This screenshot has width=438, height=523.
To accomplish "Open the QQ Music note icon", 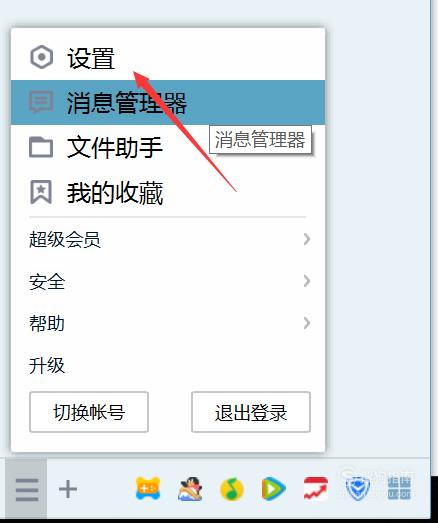I will tap(232, 489).
